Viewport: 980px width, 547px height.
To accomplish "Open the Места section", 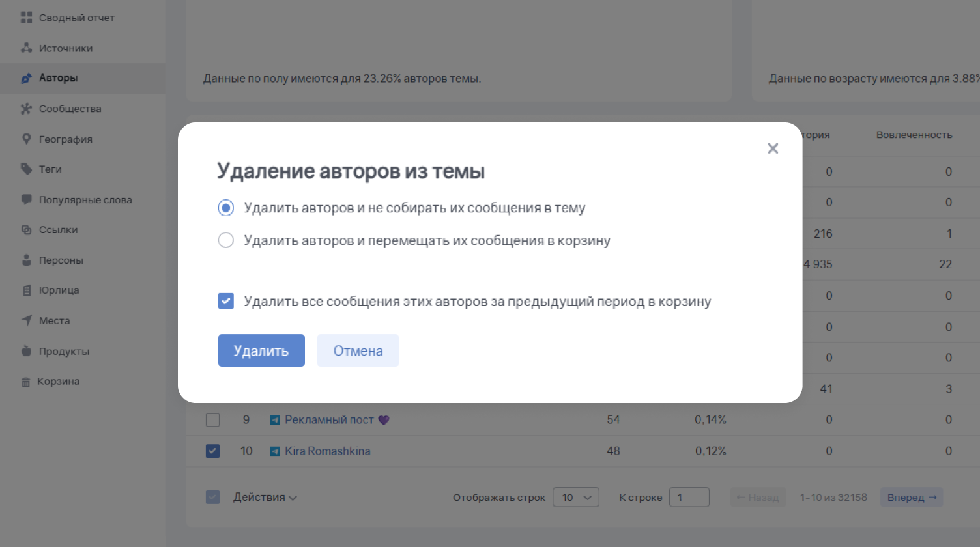I will pos(54,320).
